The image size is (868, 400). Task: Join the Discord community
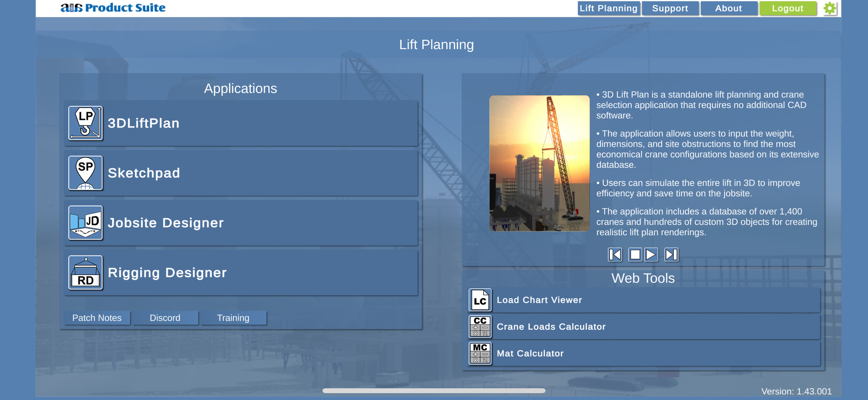165,317
